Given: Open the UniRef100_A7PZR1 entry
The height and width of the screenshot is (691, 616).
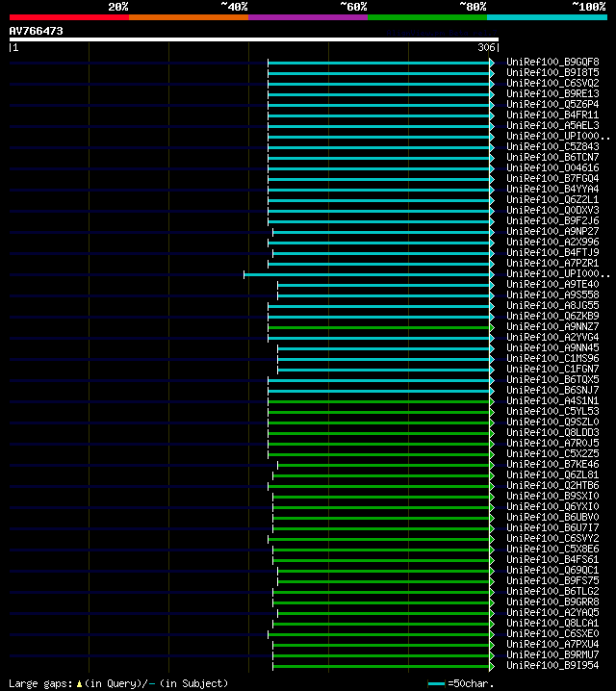Looking at the screenshot, I should (x=552, y=263).
